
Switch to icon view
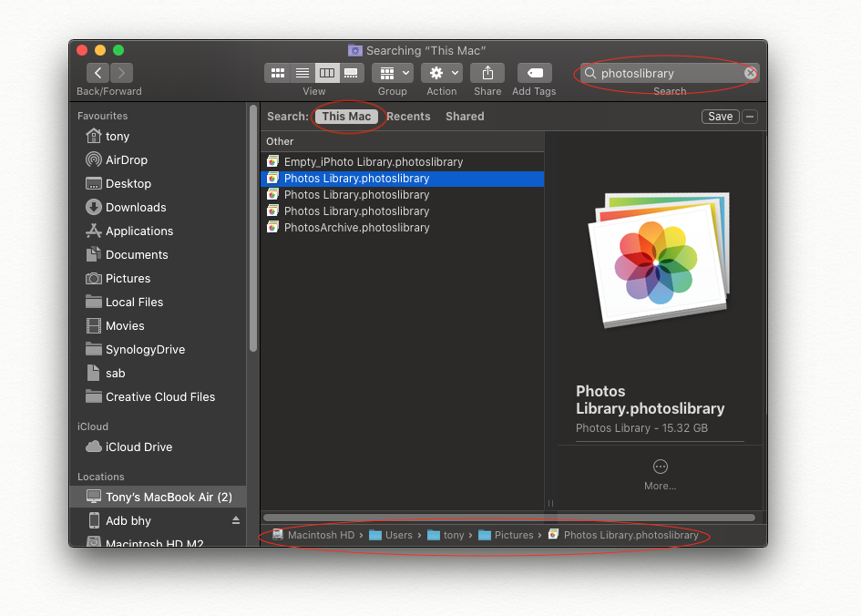pyautogui.click(x=278, y=73)
